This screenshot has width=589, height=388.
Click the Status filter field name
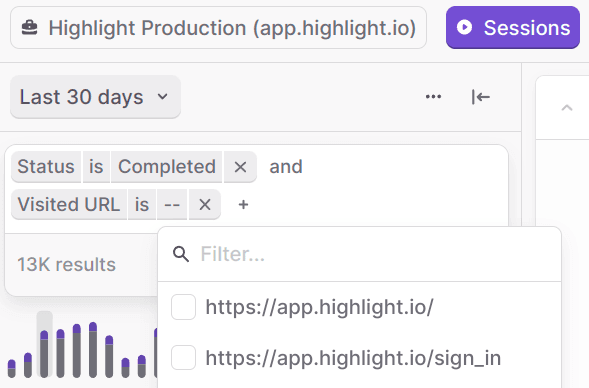46,167
